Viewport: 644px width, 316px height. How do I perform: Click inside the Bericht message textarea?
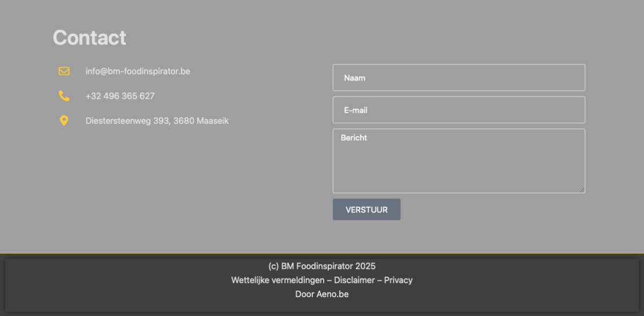tap(458, 161)
